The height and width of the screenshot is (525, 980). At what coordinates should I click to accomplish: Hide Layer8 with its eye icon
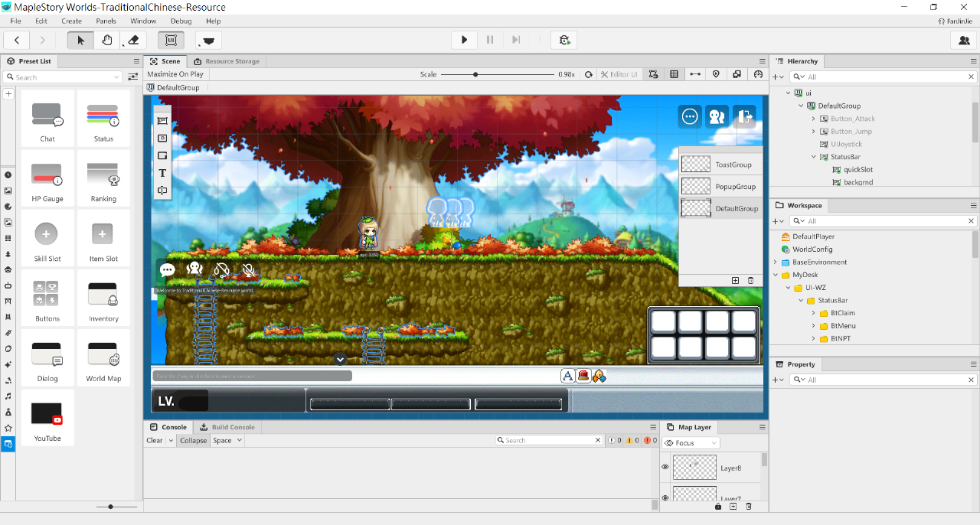tap(665, 467)
